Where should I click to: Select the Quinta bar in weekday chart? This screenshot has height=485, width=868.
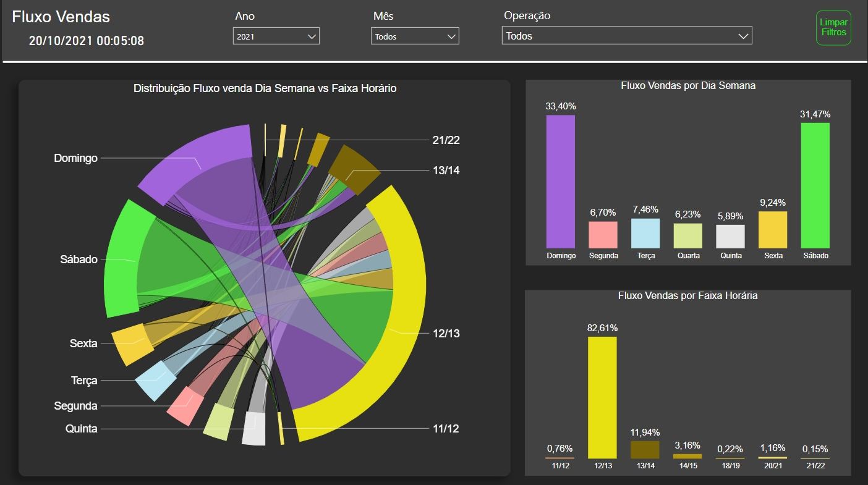(x=730, y=237)
